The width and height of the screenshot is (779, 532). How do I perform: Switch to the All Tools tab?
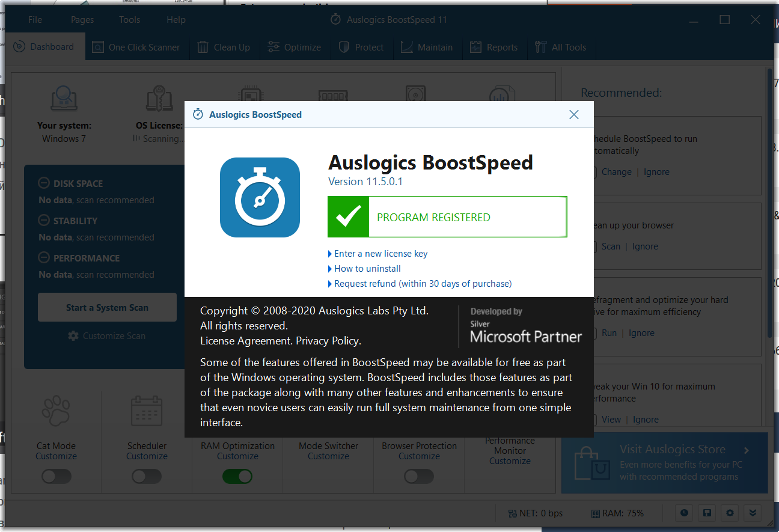click(x=561, y=47)
